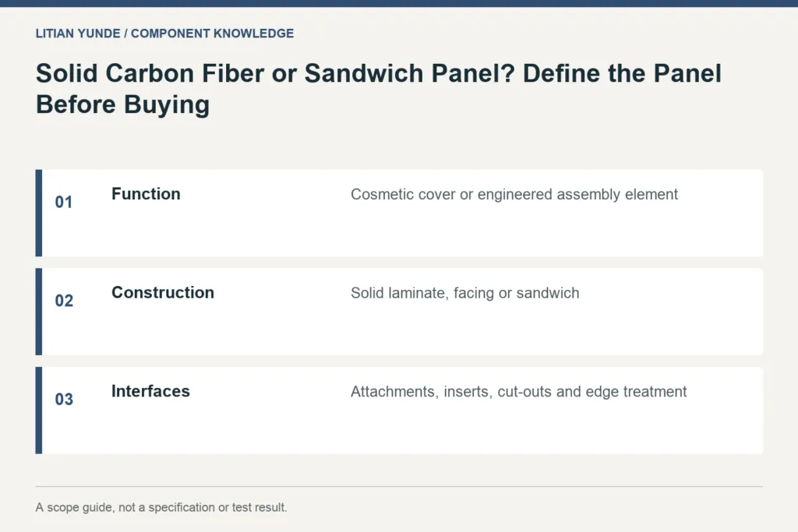Click the scope guide footnote text

tap(161, 507)
